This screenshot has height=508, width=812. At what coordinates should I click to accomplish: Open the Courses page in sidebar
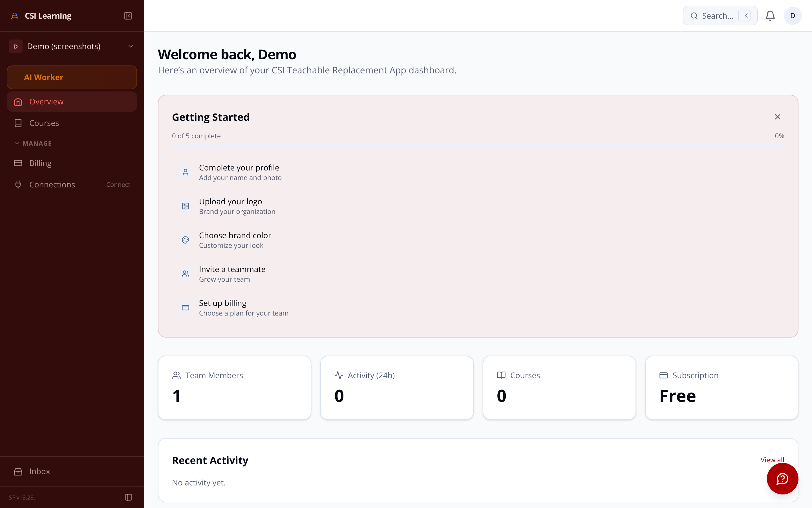(72, 123)
